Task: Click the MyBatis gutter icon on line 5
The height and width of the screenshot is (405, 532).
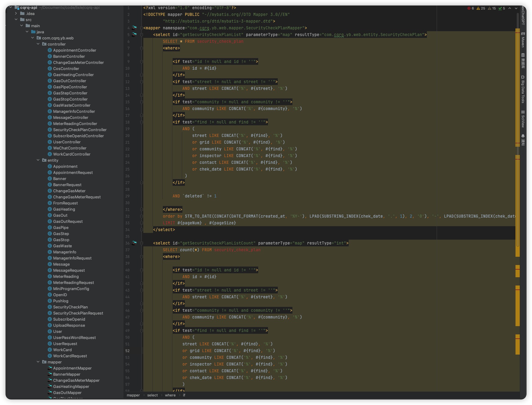Action: [x=134, y=35]
